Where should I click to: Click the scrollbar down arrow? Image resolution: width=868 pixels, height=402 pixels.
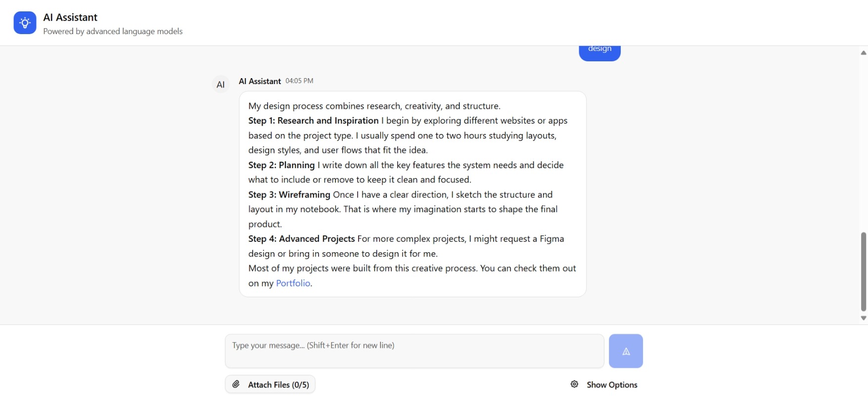pos(863,318)
